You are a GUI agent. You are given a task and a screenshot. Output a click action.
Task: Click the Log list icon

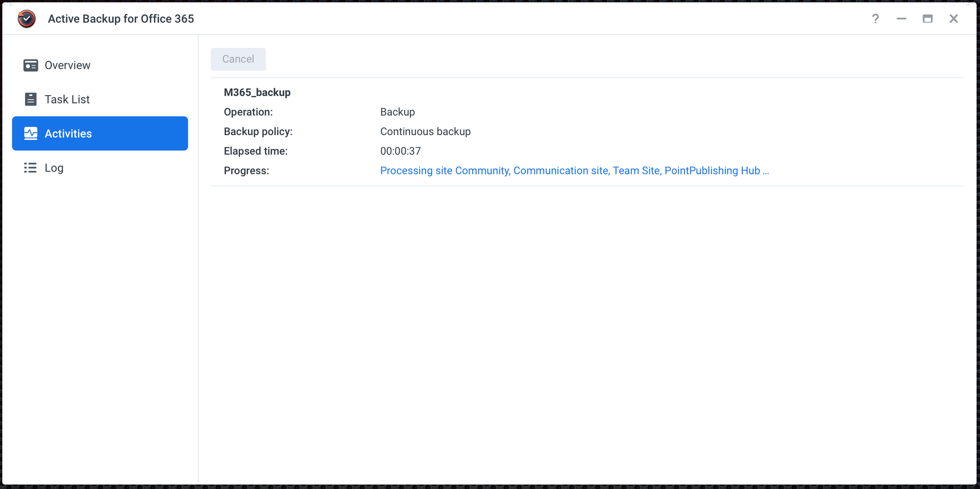(x=30, y=168)
